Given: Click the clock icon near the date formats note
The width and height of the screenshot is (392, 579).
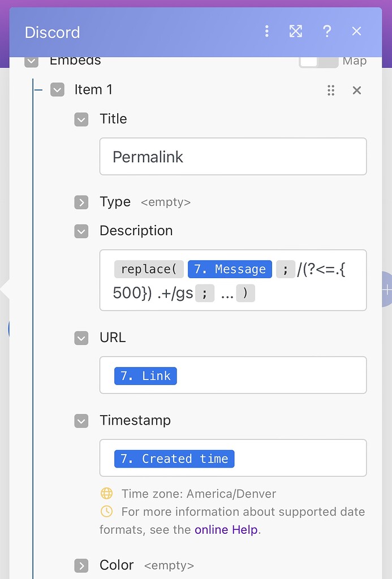Looking at the screenshot, I should 107,512.
